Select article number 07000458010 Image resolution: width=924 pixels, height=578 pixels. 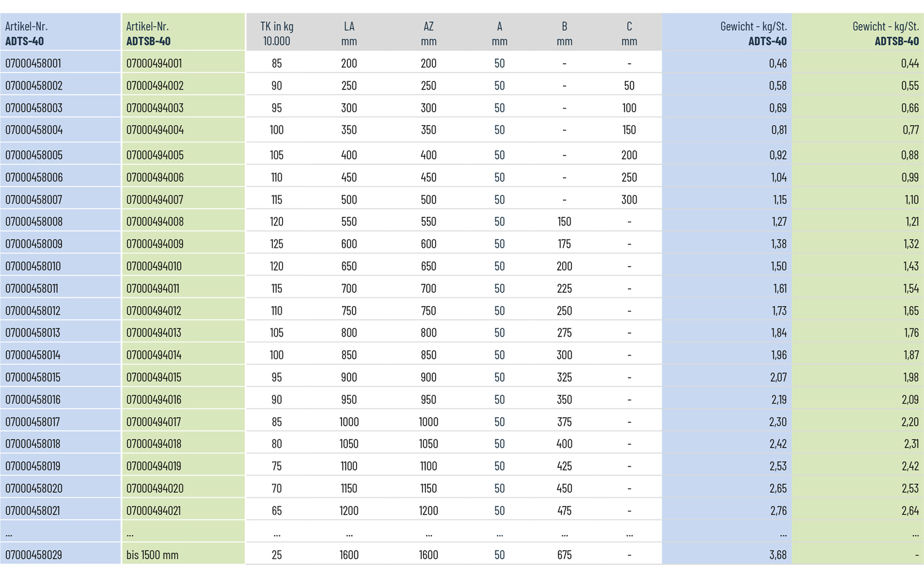[x=33, y=266]
